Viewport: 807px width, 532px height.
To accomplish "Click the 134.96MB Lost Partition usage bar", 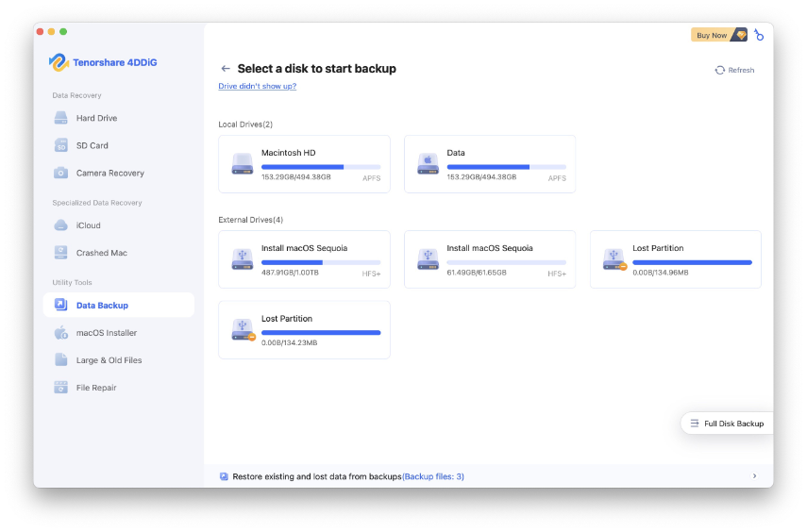I will coord(692,262).
